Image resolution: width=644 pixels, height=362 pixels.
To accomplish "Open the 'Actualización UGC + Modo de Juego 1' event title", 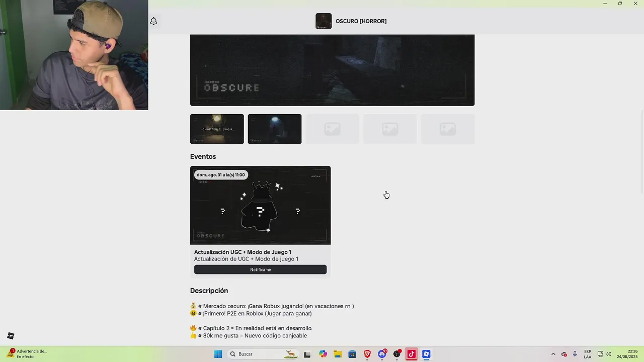I will pyautogui.click(x=243, y=252).
